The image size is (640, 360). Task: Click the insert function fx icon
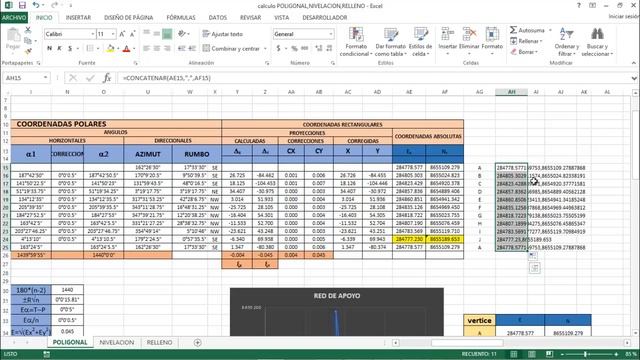pyautogui.click(x=107, y=78)
